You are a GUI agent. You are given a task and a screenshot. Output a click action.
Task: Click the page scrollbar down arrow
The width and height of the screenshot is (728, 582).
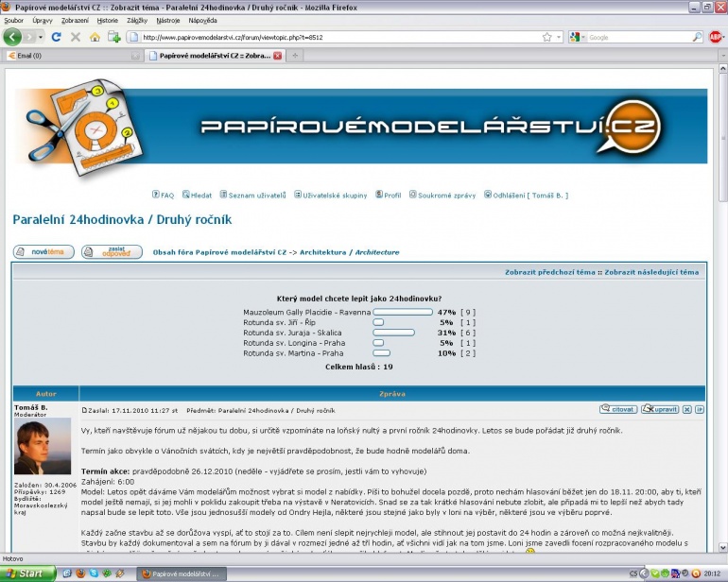tap(722, 547)
